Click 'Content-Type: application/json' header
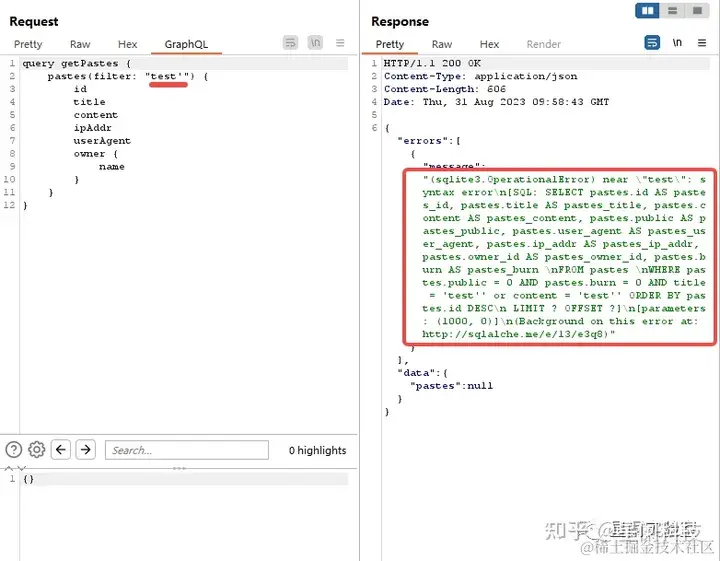The width and height of the screenshot is (720, 561). pyautogui.click(x=480, y=76)
